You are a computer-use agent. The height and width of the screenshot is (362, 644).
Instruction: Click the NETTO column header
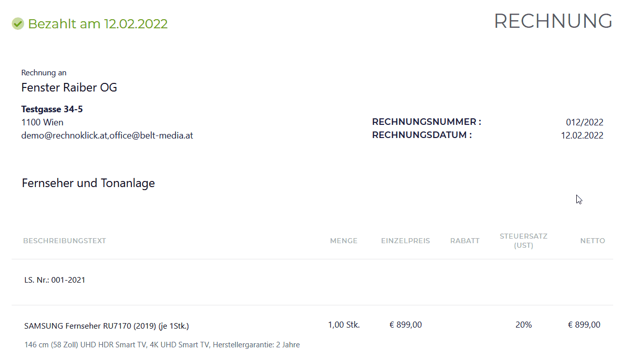pos(592,241)
